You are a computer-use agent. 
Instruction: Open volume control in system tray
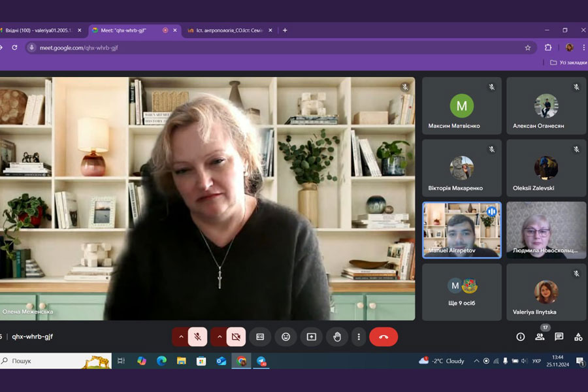pyautogui.click(x=524, y=361)
